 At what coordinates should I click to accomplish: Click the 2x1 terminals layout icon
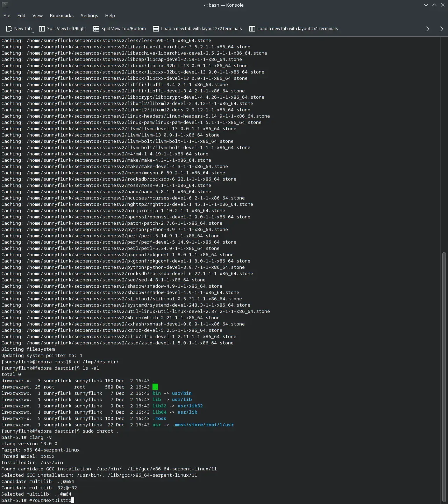pyautogui.click(x=252, y=29)
